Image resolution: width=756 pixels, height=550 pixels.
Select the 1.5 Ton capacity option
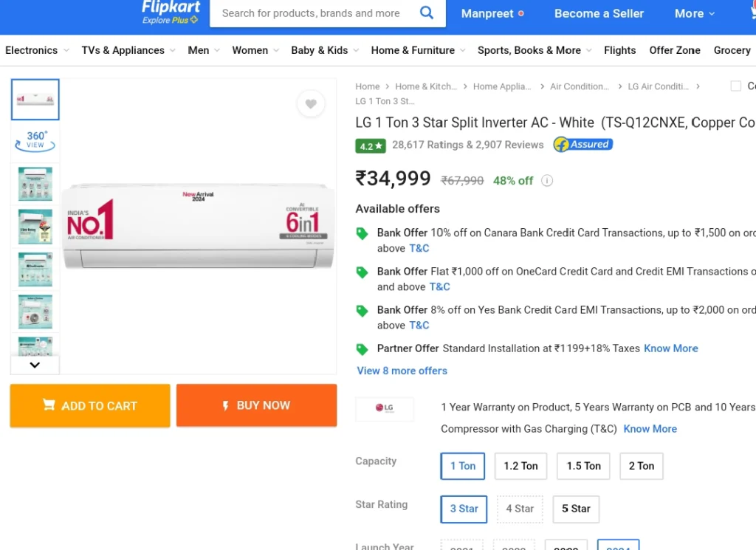click(x=583, y=466)
